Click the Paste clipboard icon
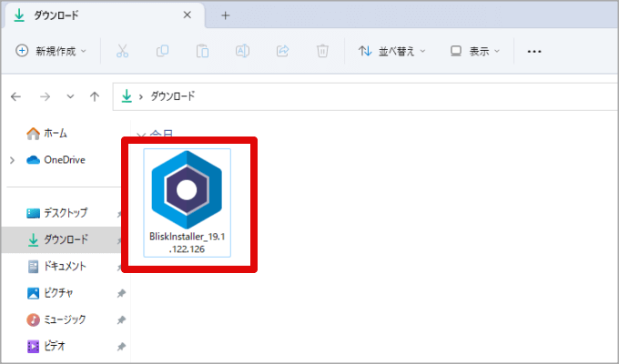619x364 pixels. tap(202, 51)
